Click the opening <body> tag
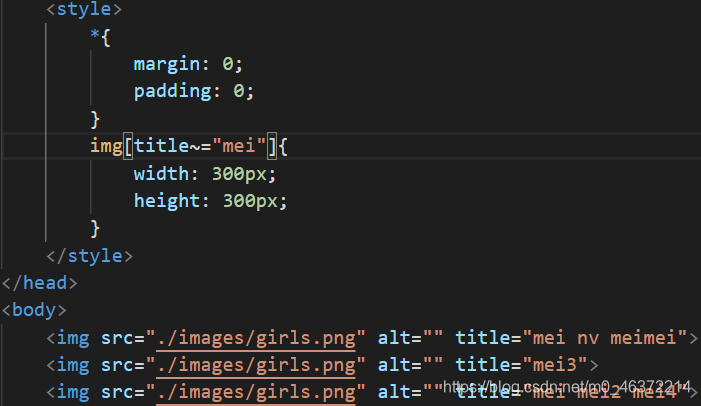The image size is (701, 406). tap(34, 310)
